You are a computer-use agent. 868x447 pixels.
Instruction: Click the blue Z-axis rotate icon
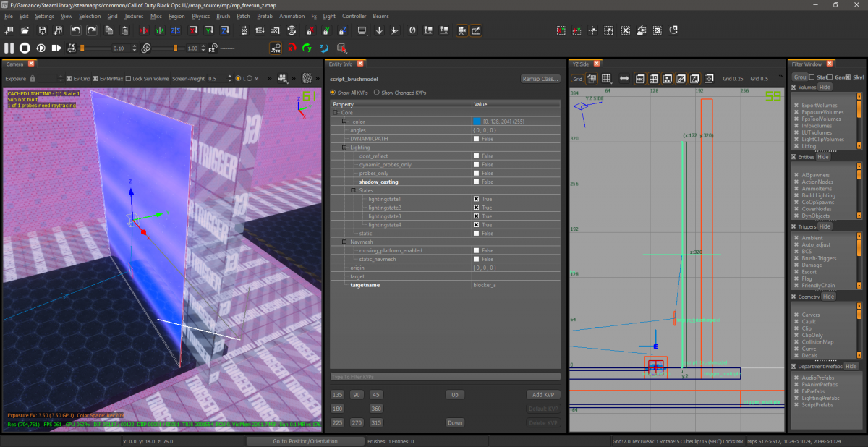(x=223, y=30)
